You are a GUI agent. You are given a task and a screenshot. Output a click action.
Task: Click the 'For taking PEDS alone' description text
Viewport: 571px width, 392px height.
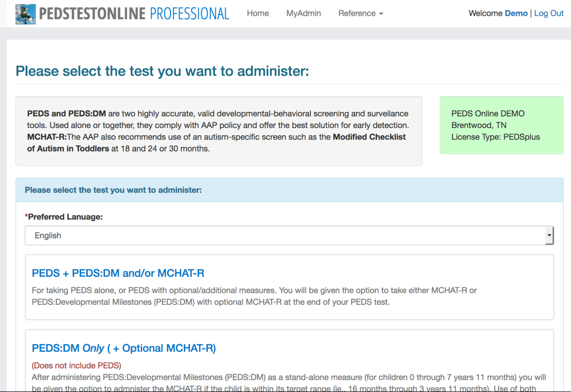(x=254, y=296)
